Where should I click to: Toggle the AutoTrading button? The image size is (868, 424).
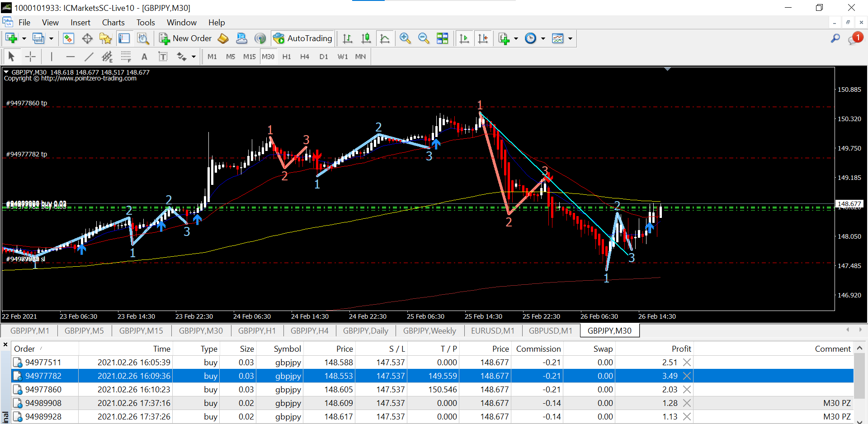click(303, 38)
